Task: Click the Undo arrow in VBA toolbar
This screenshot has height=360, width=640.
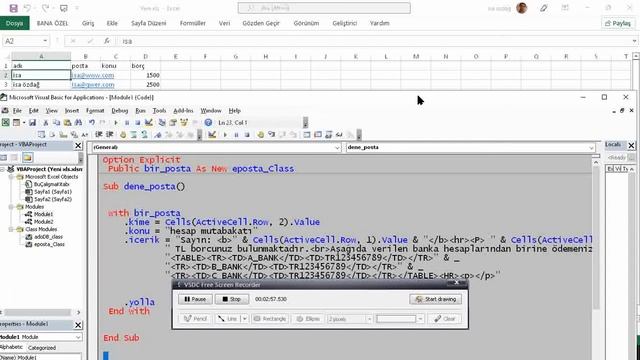Action: pyautogui.click(x=92, y=122)
